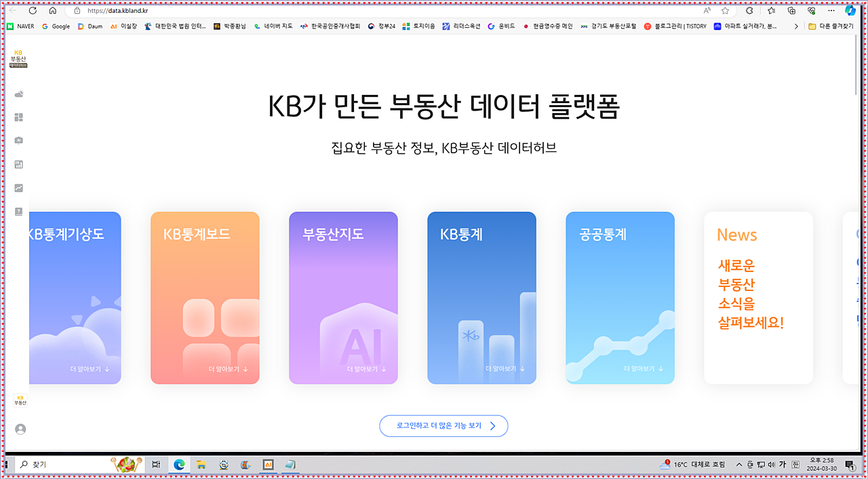868x479 pixels.
Task: Open the 대한민국 법원 인터 bookmark
Action: 175,26
